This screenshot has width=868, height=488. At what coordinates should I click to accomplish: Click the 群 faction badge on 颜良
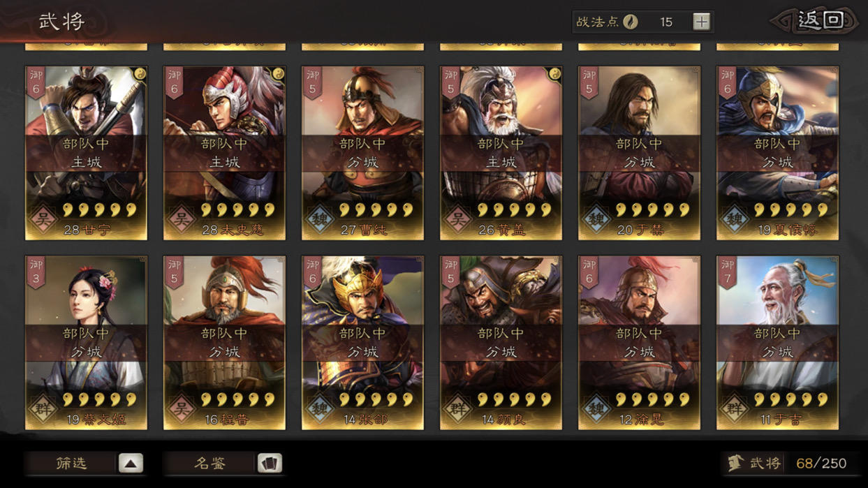457,408
